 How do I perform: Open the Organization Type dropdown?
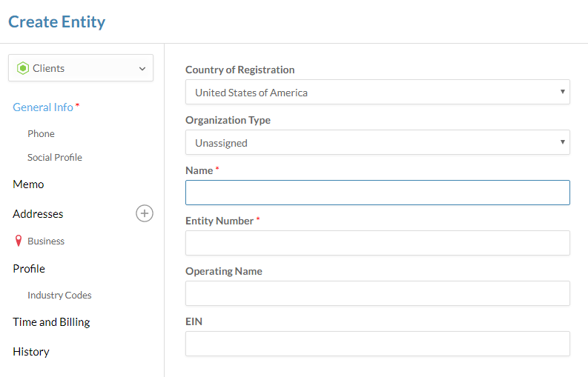pyautogui.click(x=377, y=143)
